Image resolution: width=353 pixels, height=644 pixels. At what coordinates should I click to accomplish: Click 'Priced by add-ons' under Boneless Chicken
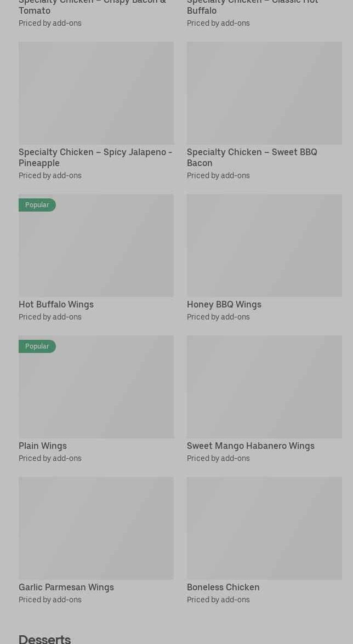[x=218, y=600]
